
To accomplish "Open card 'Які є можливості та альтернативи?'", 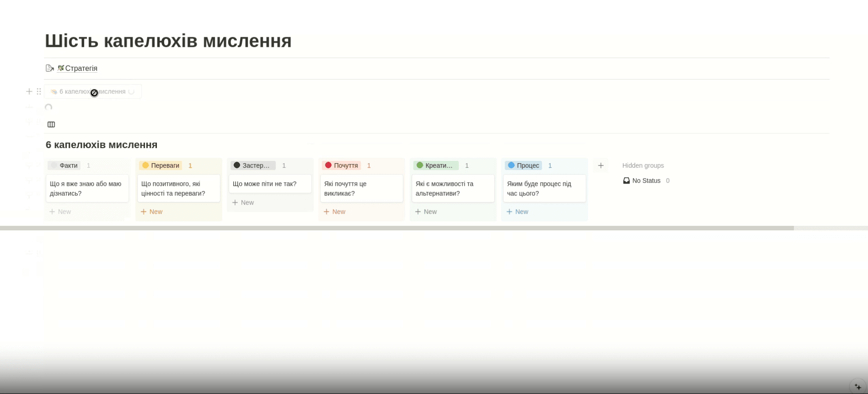I will pyautogui.click(x=453, y=188).
